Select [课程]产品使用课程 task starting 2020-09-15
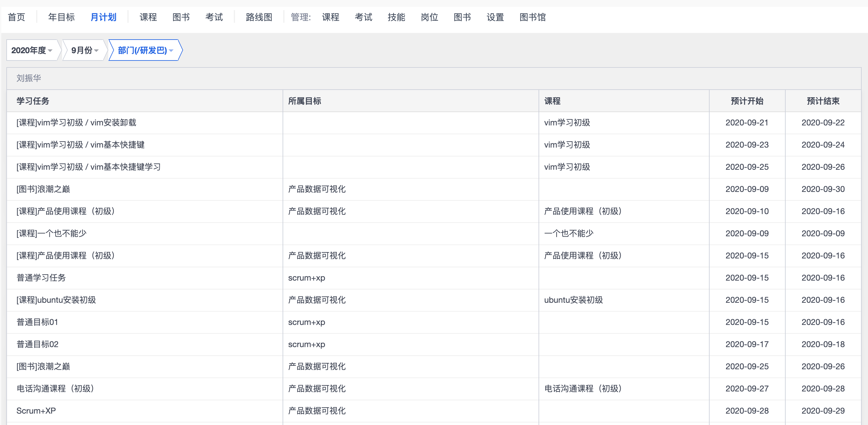Screen dimensions: 868x425 (67, 256)
